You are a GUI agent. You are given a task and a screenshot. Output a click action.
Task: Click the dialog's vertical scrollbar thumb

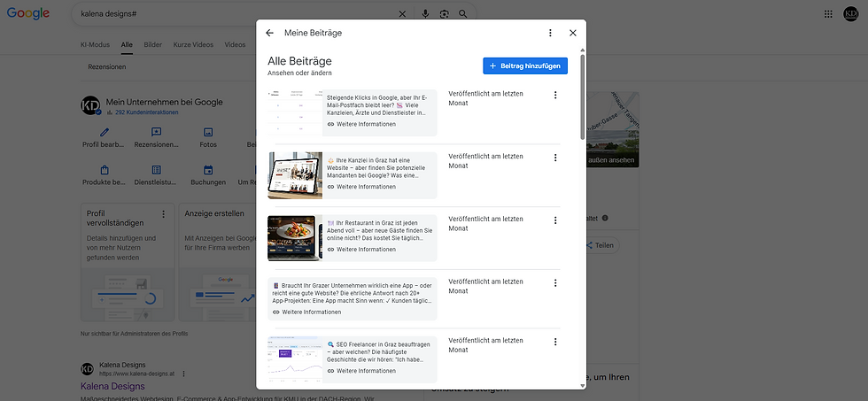[x=583, y=96]
